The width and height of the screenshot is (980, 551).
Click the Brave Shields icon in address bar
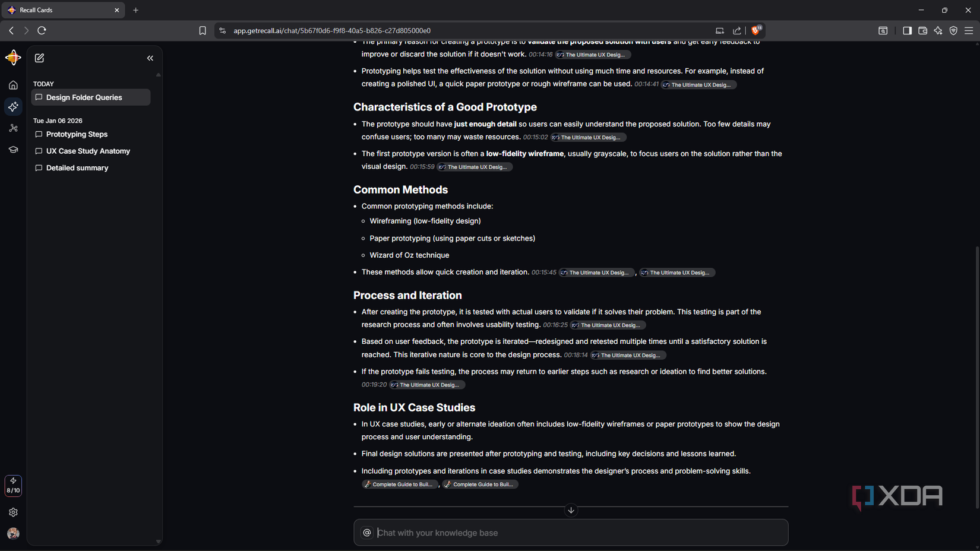(755, 30)
